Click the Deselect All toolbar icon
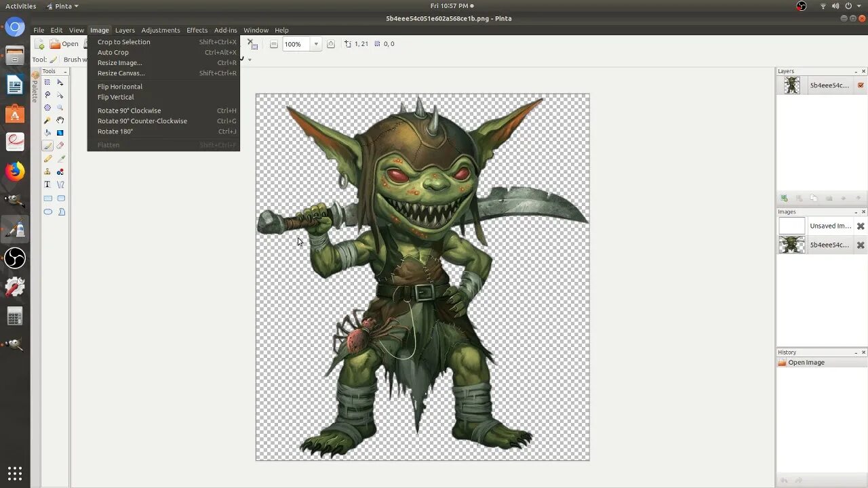Image resolution: width=868 pixels, height=488 pixels. tap(254, 45)
